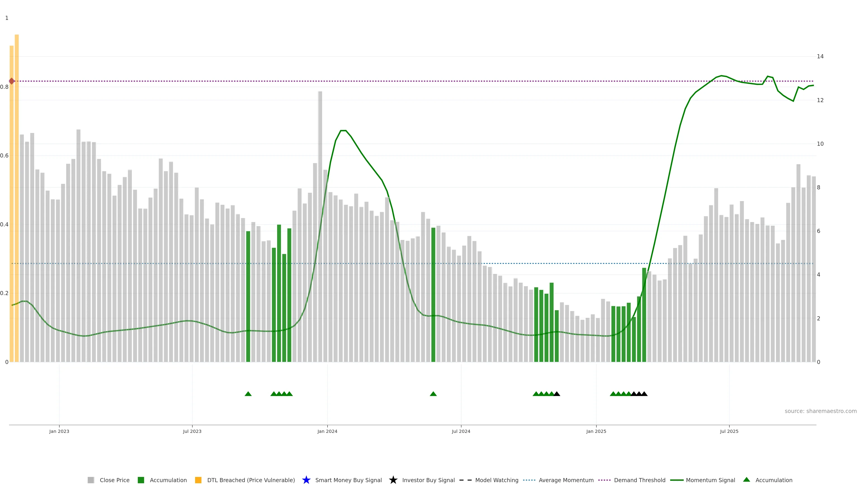Click the Jan 2024 axis label

pyautogui.click(x=327, y=431)
